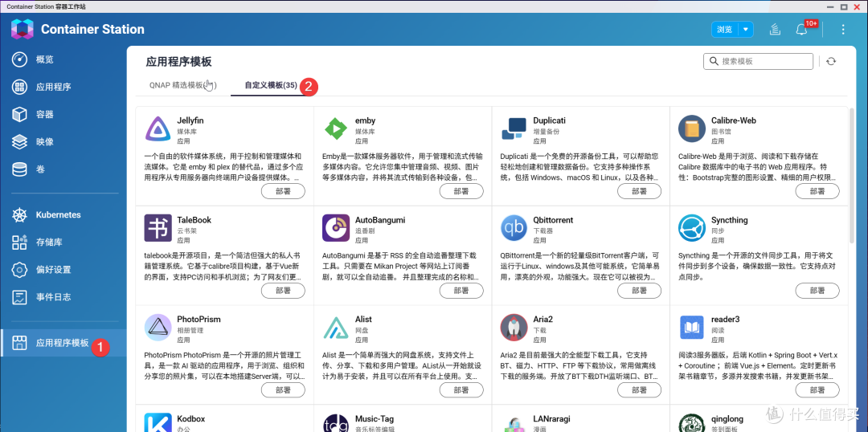Click the Duplicati app icon
The width and height of the screenshot is (868, 432).
click(514, 129)
